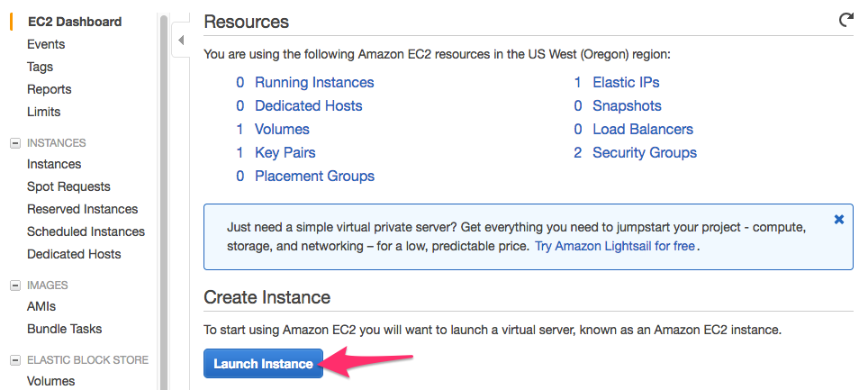Open Reserved Instances page
The image size is (868, 390).
pos(82,209)
